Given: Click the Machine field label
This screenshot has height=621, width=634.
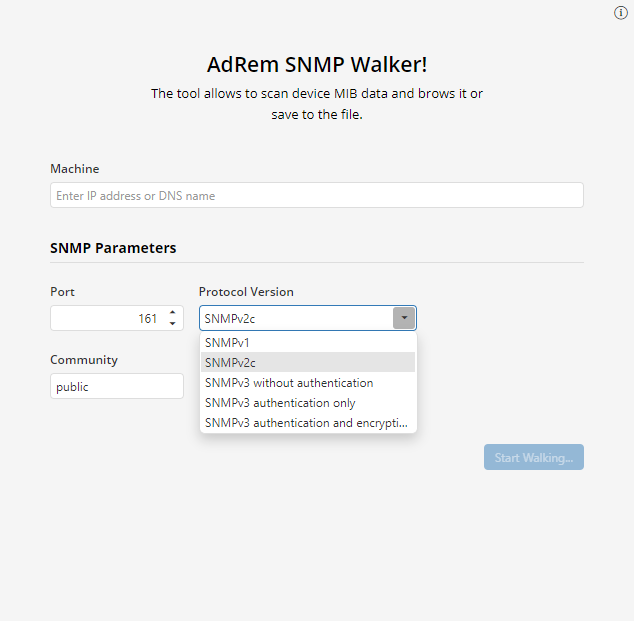Looking at the screenshot, I should click(75, 169).
